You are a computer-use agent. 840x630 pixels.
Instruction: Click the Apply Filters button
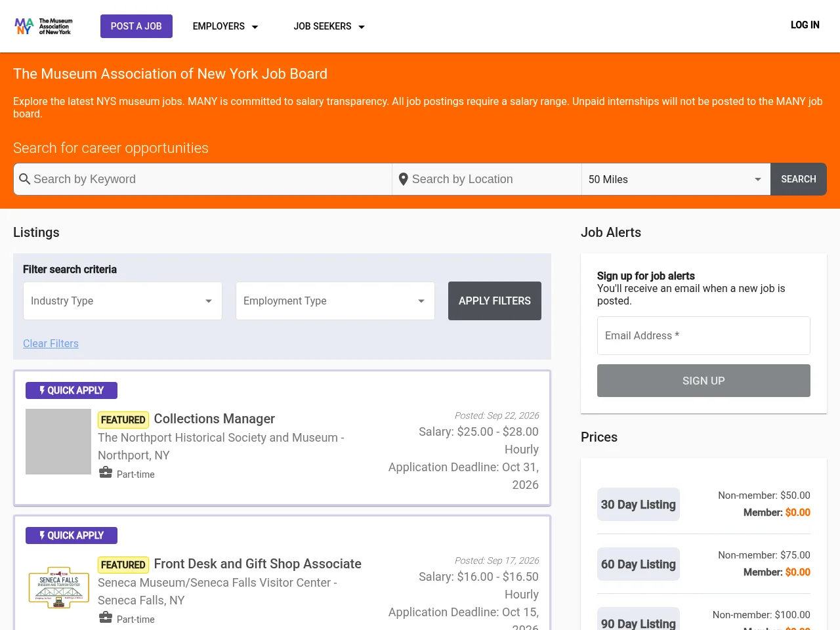click(495, 301)
